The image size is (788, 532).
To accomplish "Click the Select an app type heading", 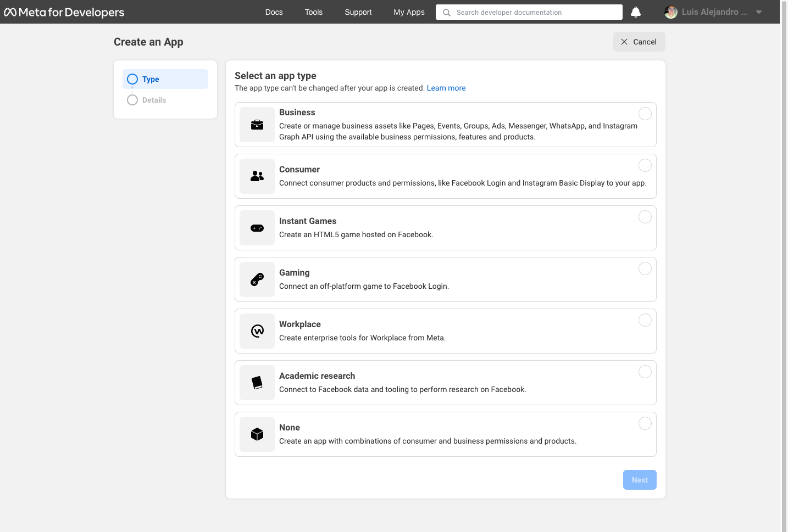I will click(x=275, y=76).
